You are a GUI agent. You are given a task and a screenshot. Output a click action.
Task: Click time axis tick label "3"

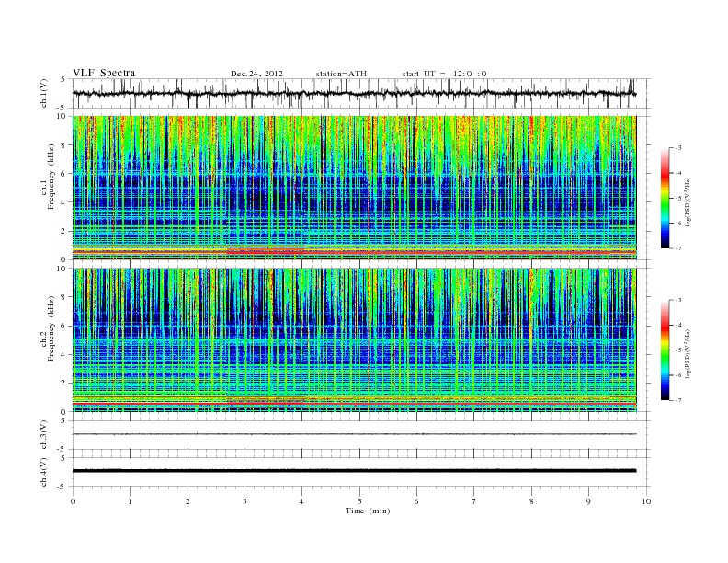[x=245, y=501]
